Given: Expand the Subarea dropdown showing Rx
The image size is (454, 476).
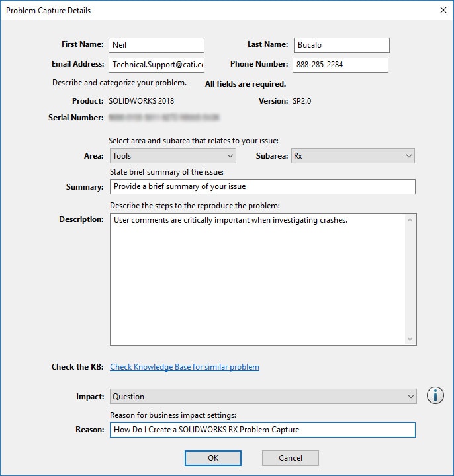Looking at the screenshot, I should pos(352,156).
